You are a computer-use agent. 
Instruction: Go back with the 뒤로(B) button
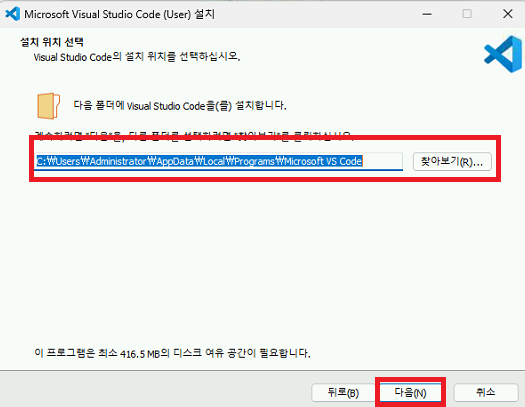[x=343, y=392]
